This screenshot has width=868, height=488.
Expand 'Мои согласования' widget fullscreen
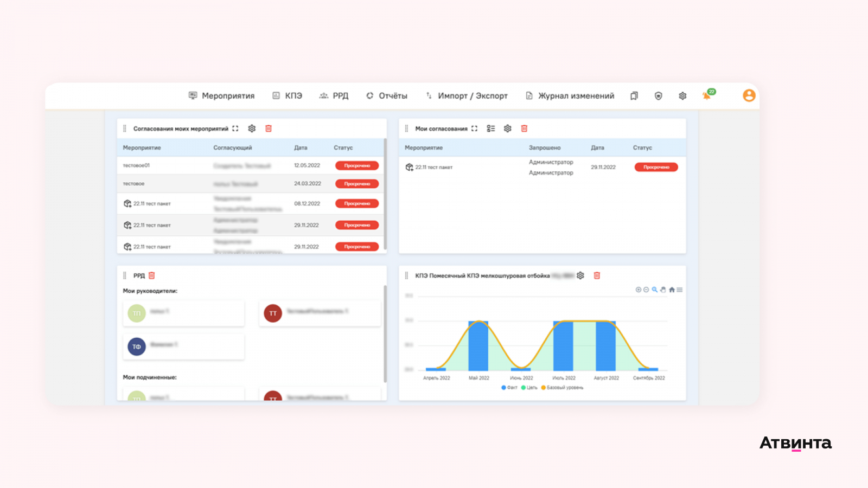(474, 129)
